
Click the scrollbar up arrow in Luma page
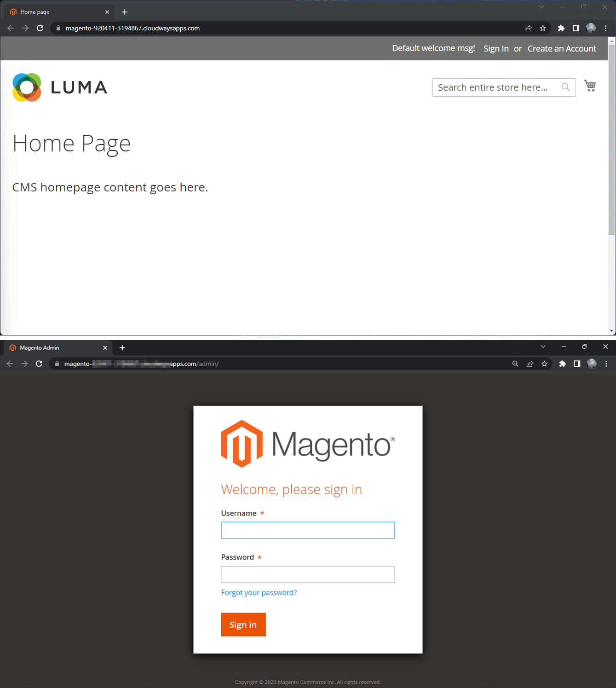click(x=611, y=40)
